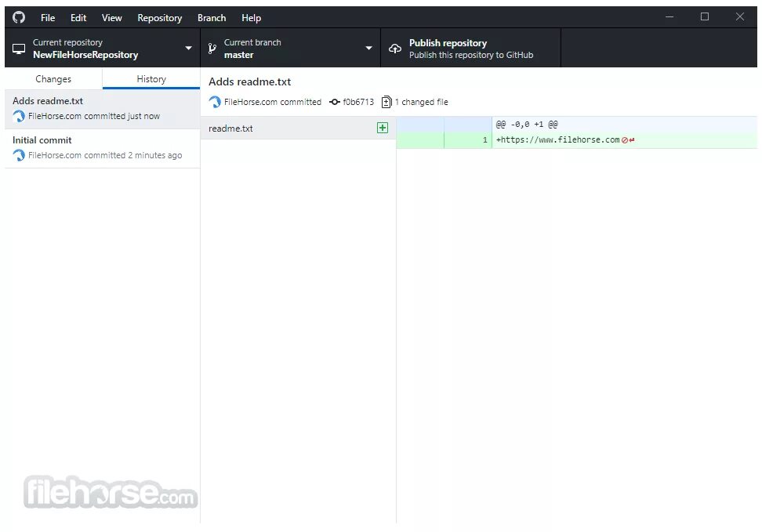The image size is (762, 532).
Task: Click the 'Adds readme.txt' commit title heading
Action: [x=250, y=81]
